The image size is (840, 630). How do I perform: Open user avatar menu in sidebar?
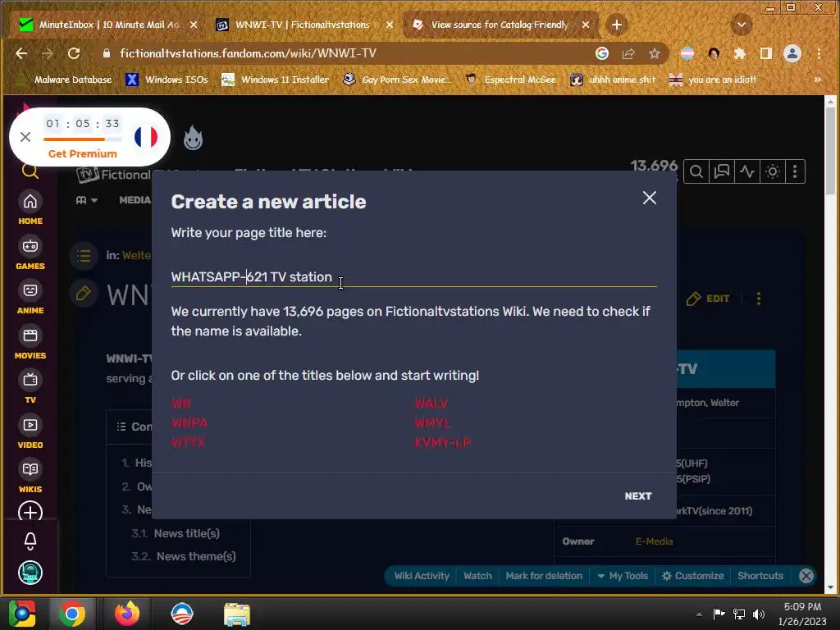click(30, 573)
